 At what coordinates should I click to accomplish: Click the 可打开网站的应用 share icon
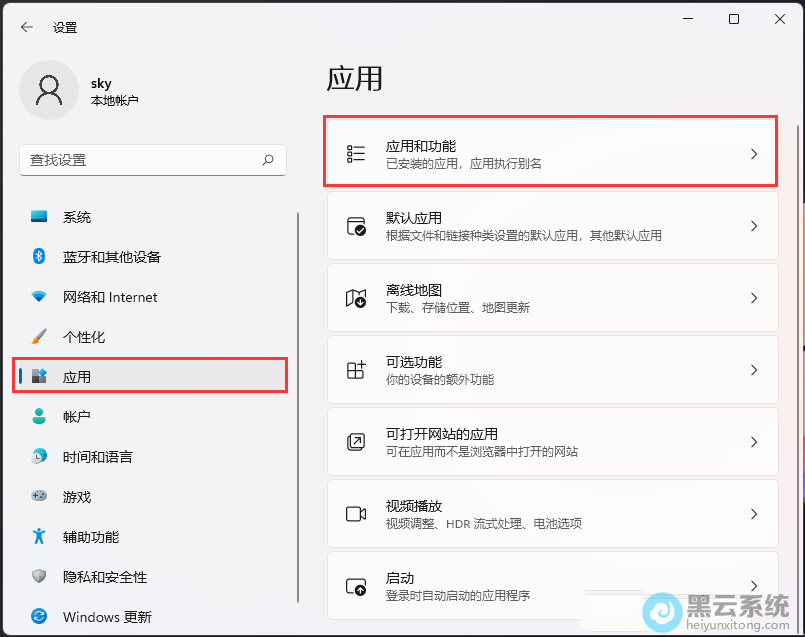point(356,441)
